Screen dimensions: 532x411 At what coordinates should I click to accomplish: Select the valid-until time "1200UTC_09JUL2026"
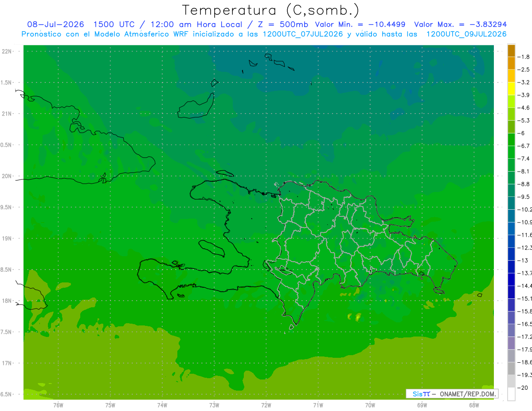(466, 34)
